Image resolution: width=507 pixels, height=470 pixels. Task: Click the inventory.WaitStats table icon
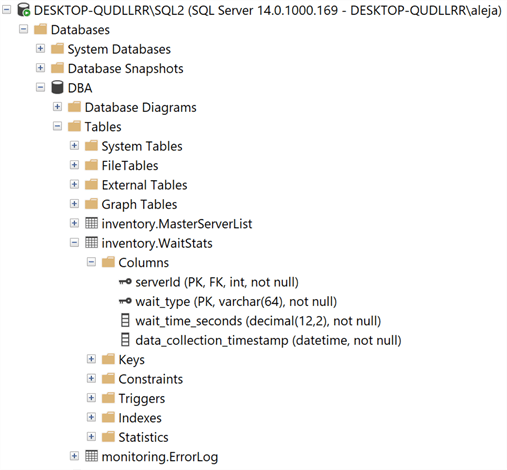[x=91, y=242]
